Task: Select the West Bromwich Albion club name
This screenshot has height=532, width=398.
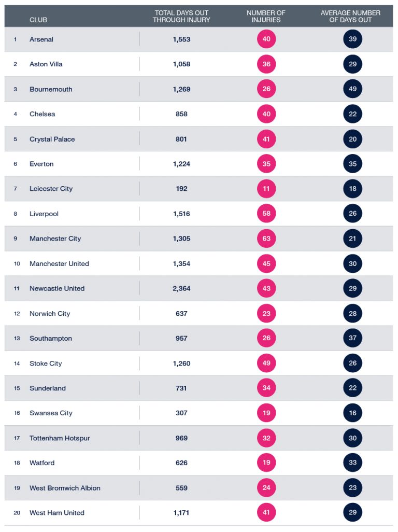Action: (x=65, y=488)
